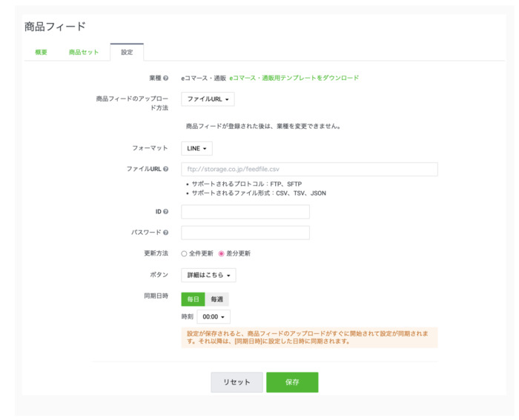This screenshot has width=519, height=420.
Task: Open the 00:00 time dropdown
Action: coord(213,317)
